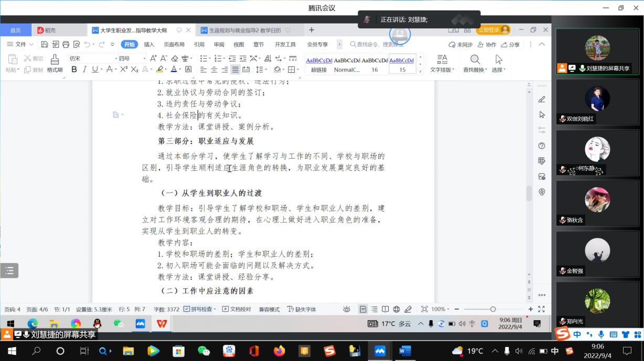Click the web layout globe icon in status bar
The width and height of the screenshot is (644, 361).
(x=396, y=309)
